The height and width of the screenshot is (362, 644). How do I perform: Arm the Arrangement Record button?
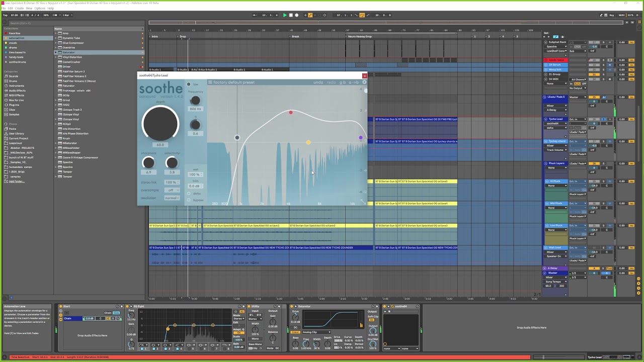click(x=296, y=15)
